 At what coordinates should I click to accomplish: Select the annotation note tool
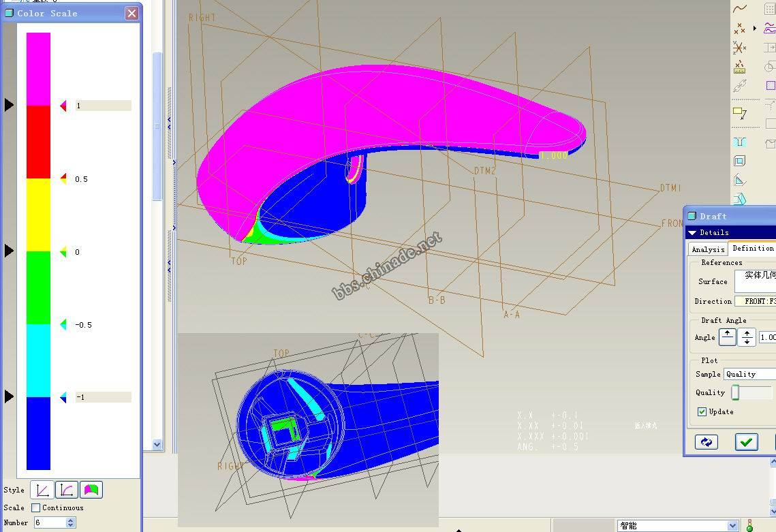[x=739, y=113]
